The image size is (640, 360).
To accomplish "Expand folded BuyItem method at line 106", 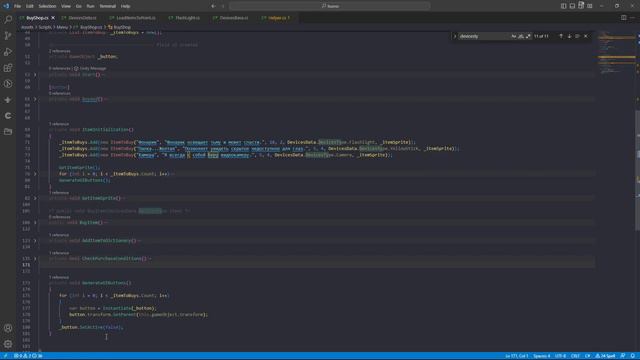I will point(36,223).
